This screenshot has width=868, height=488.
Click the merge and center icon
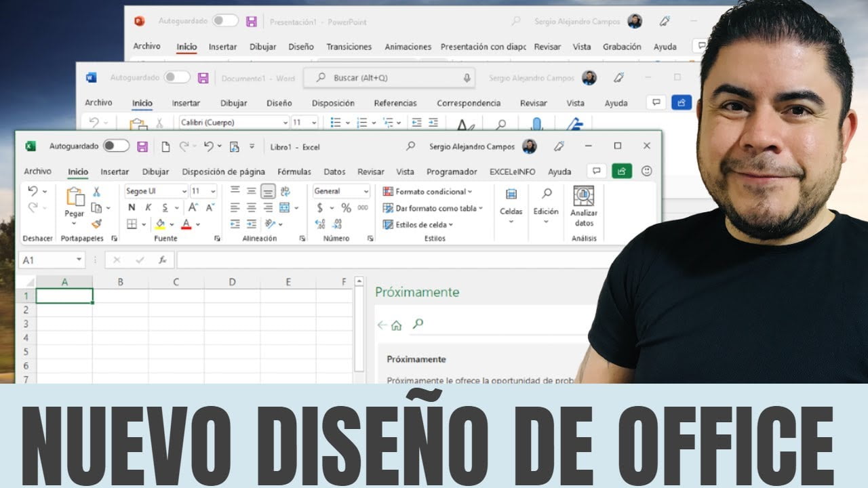coord(284,207)
